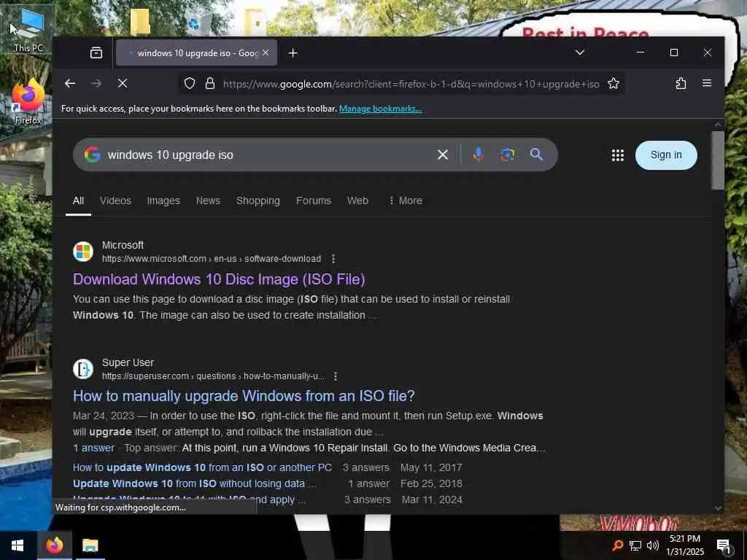Screen dimensions: 747x560
Task: Select Firefox desktop shortcut
Action: point(28,102)
